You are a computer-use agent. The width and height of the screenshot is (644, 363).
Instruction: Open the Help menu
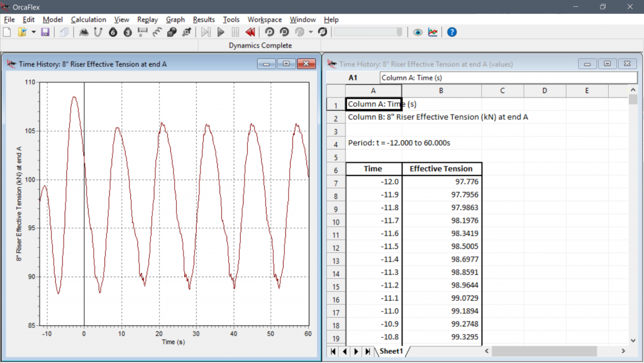(331, 20)
